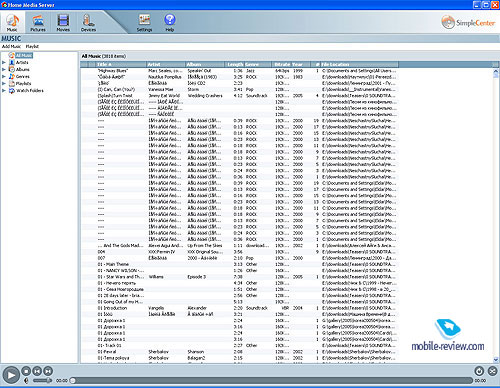Click the Storm album cell

click(x=193, y=89)
